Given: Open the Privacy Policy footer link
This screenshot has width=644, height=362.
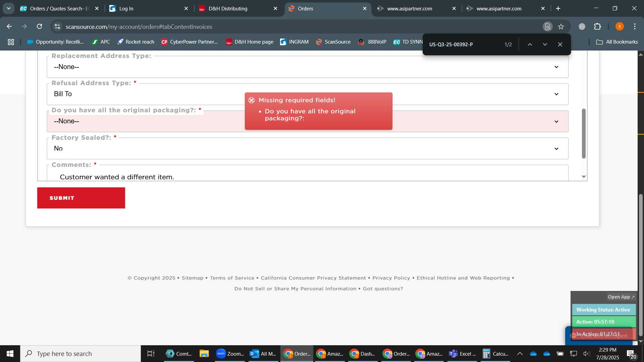Looking at the screenshot, I should pyautogui.click(x=391, y=278).
